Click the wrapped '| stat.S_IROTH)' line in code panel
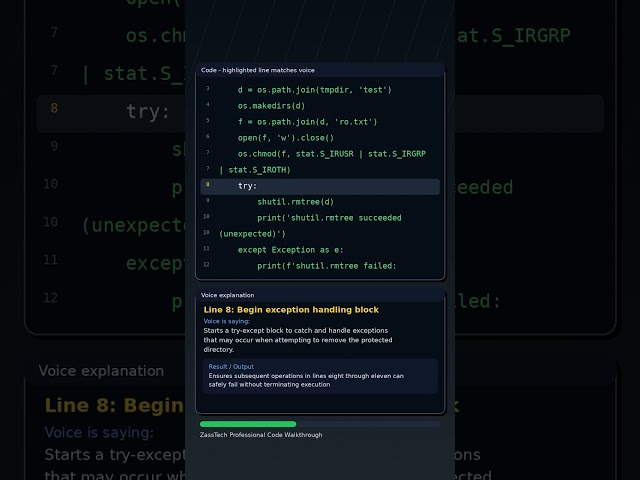640x480 pixels. coord(255,170)
